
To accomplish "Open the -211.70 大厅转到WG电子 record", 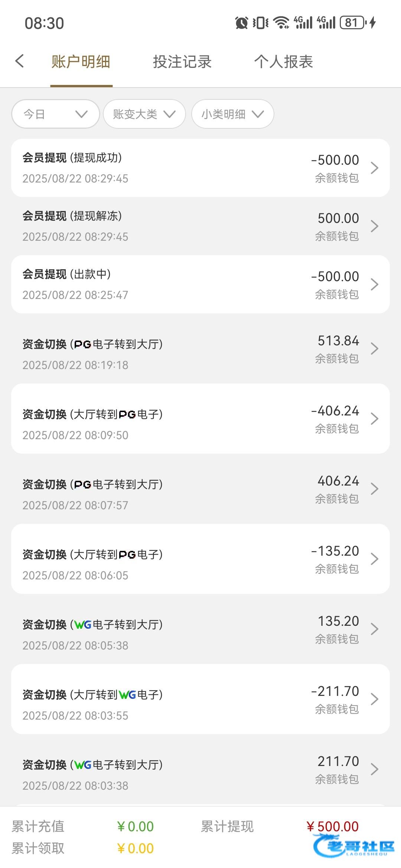I will click(200, 699).
